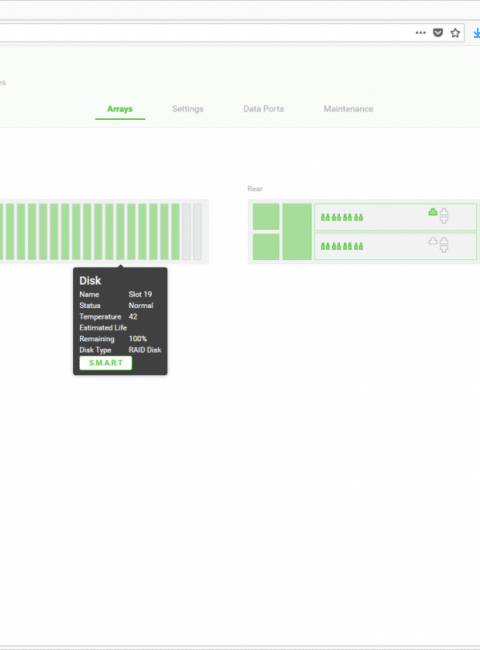
Task: Click the lower small green square rear module
Action: pos(266,247)
